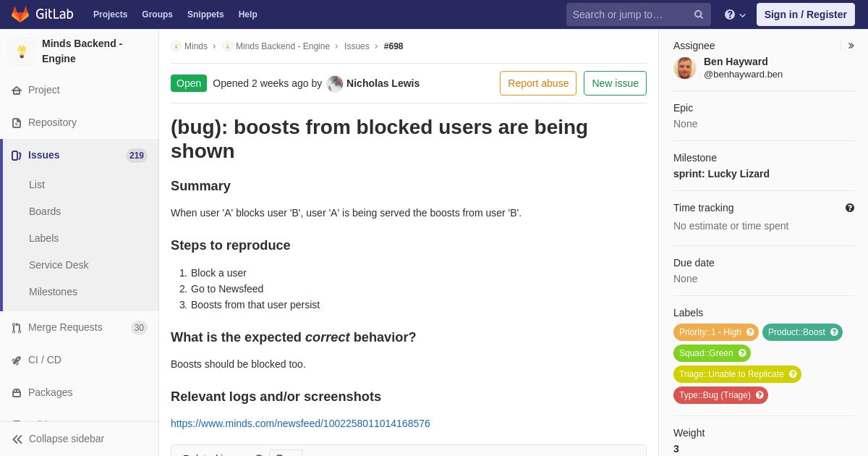
Task: Click the Merge Requests icon
Action: click(17, 328)
